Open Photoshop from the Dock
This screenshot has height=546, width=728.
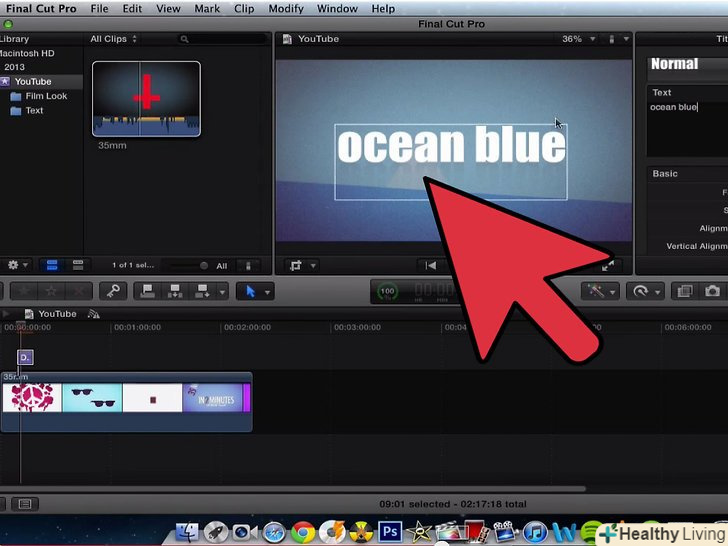click(390, 532)
